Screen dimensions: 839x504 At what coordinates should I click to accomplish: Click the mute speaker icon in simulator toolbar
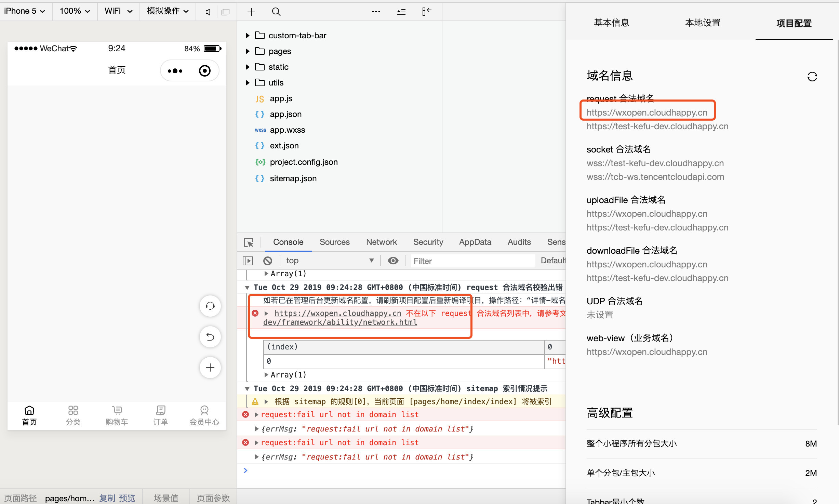point(208,12)
